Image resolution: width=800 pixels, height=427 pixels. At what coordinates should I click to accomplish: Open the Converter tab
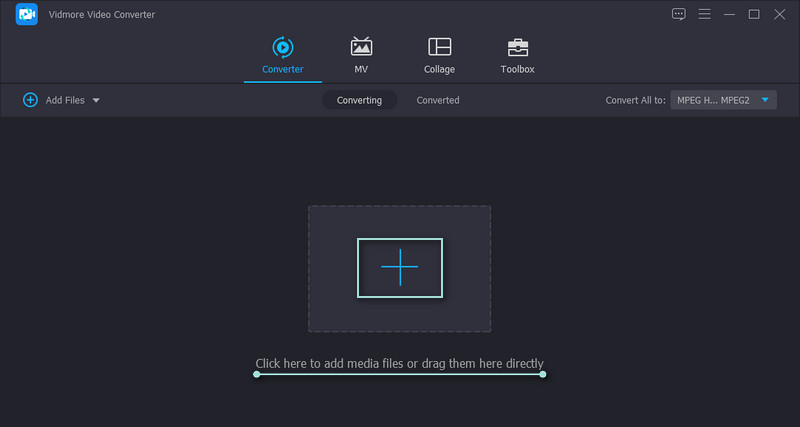pyautogui.click(x=282, y=55)
